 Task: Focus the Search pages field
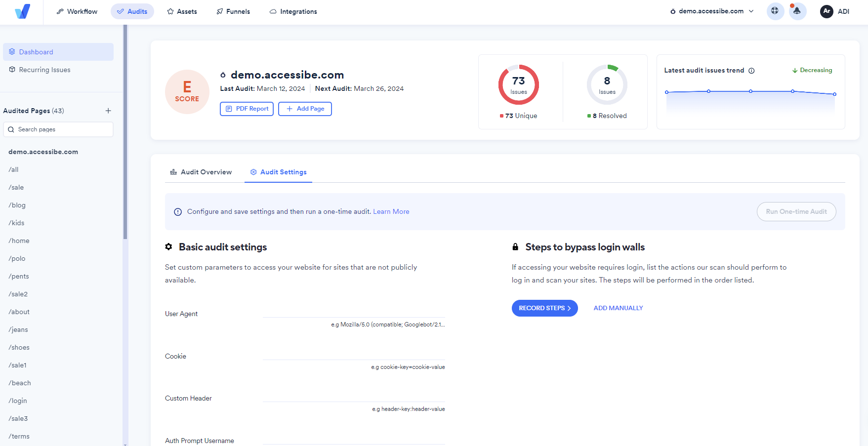pos(58,129)
